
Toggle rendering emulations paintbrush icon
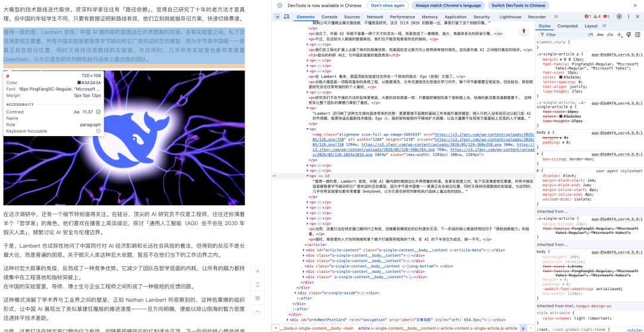pos(628,35)
